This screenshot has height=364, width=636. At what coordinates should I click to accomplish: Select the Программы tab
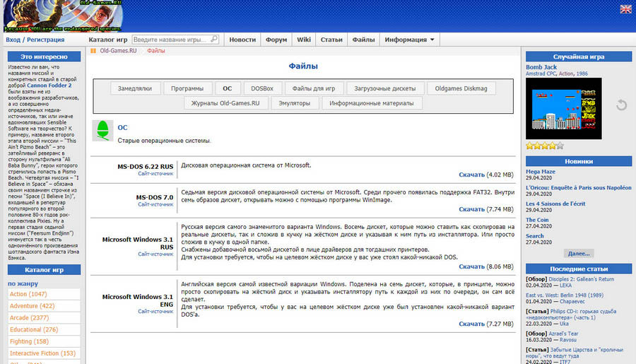tap(187, 88)
